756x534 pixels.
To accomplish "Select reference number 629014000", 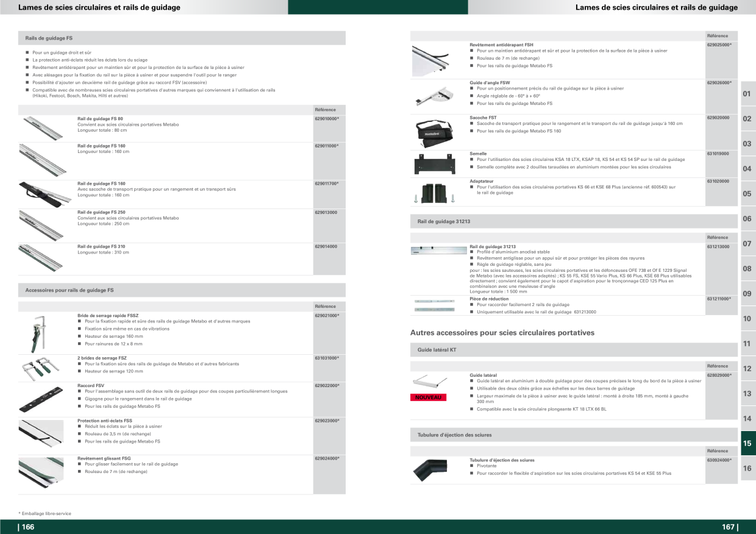I will 326,246.
